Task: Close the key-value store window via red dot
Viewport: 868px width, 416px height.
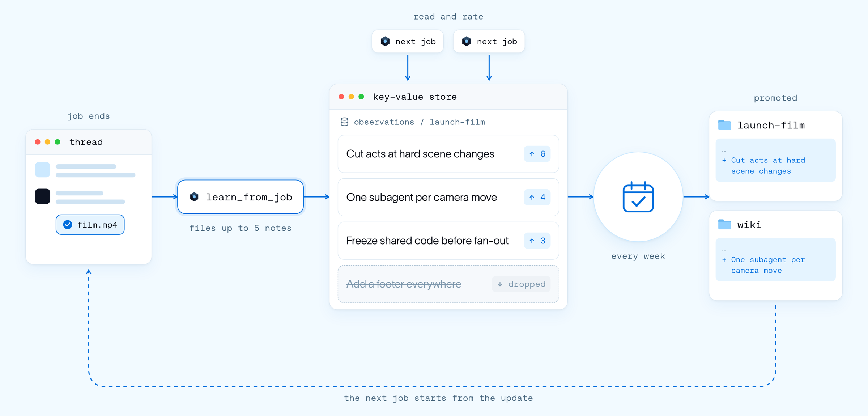Action: (x=341, y=97)
